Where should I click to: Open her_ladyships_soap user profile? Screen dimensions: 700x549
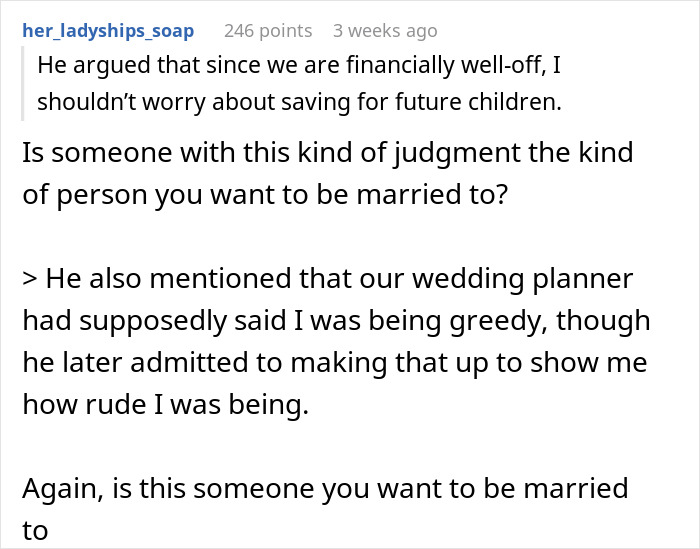(107, 31)
